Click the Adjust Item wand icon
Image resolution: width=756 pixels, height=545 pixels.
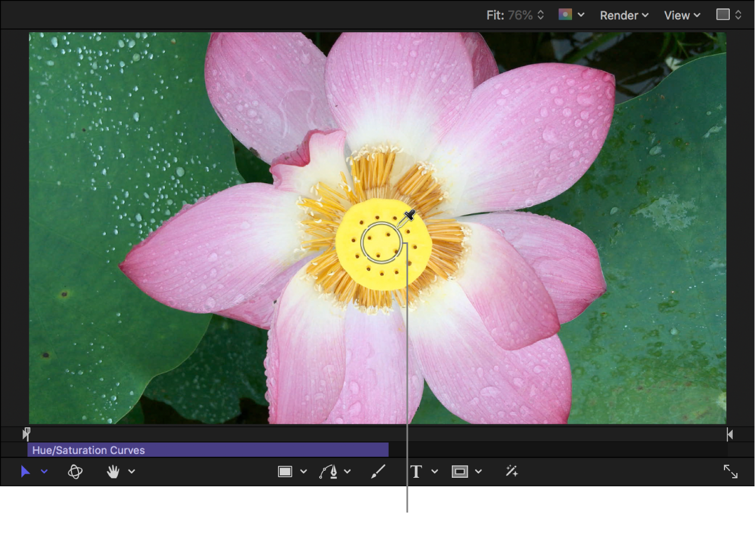pos(511,471)
